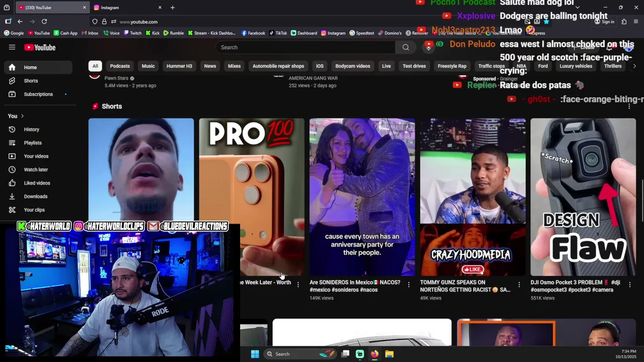The image size is (644, 362).
Task: Open the Pawn Stars channel link
Action: [x=116, y=78]
